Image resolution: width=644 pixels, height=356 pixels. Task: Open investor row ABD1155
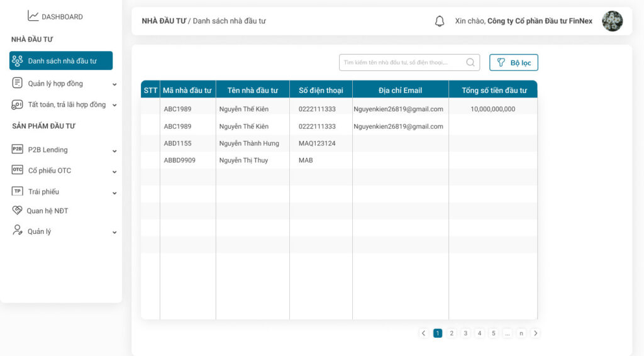(x=339, y=143)
